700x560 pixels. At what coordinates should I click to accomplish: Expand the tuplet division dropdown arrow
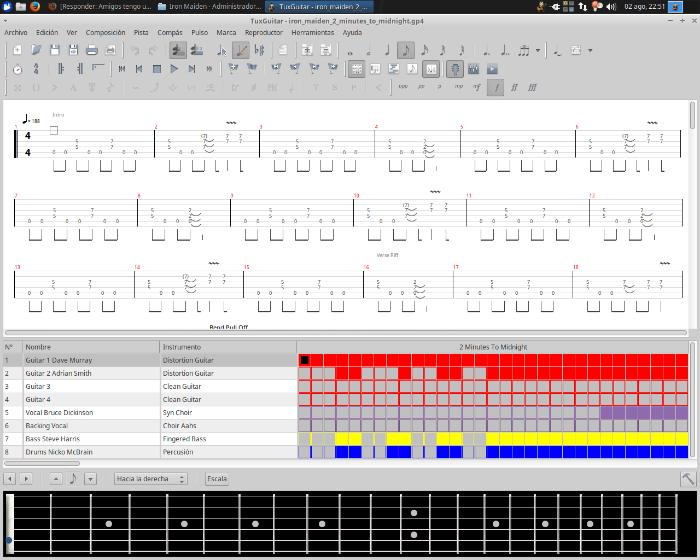point(538,50)
